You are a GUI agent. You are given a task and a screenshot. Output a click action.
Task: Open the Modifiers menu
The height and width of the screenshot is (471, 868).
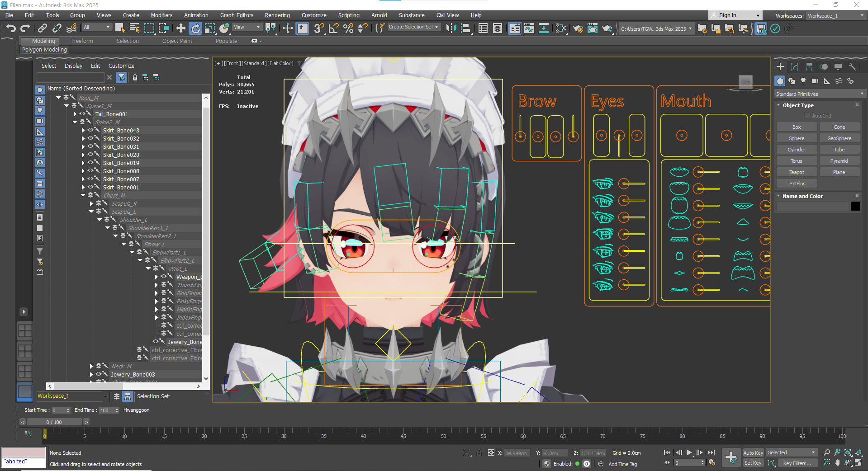tap(161, 15)
